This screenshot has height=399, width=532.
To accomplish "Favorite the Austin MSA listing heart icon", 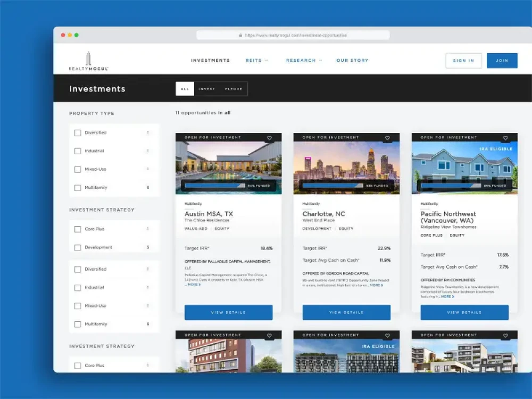I will point(269,138).
